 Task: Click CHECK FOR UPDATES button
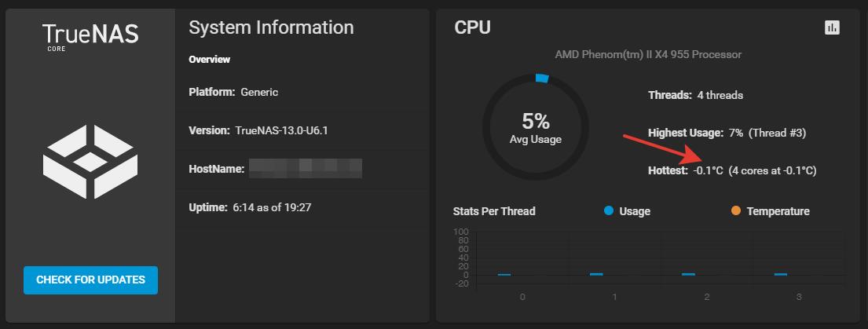pos(91,280)
